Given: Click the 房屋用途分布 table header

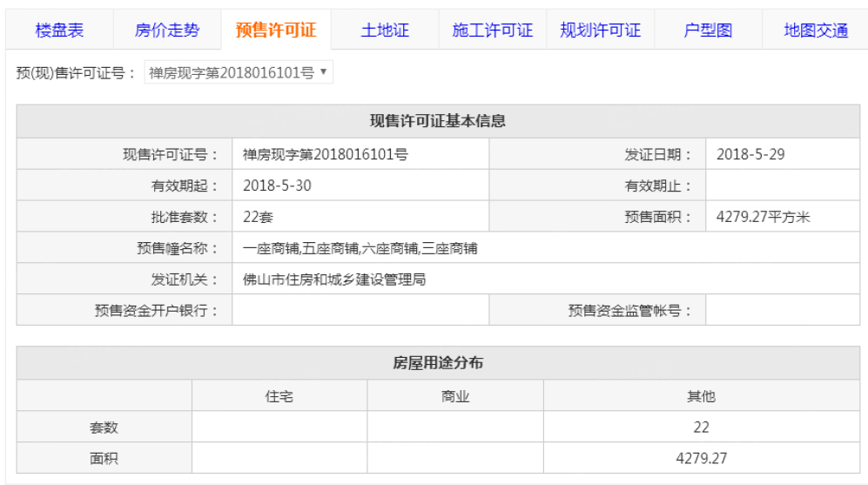Looking at the screenshot, I should coord(438,363).
